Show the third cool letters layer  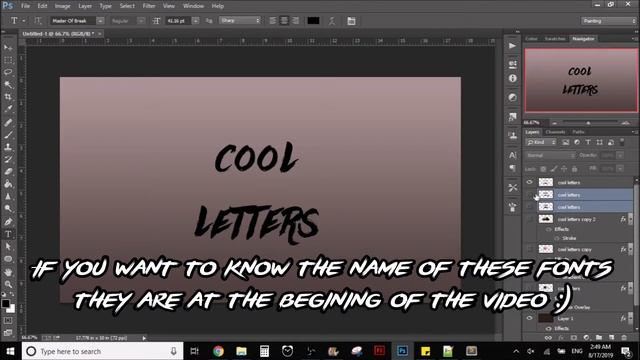(530, 207)
